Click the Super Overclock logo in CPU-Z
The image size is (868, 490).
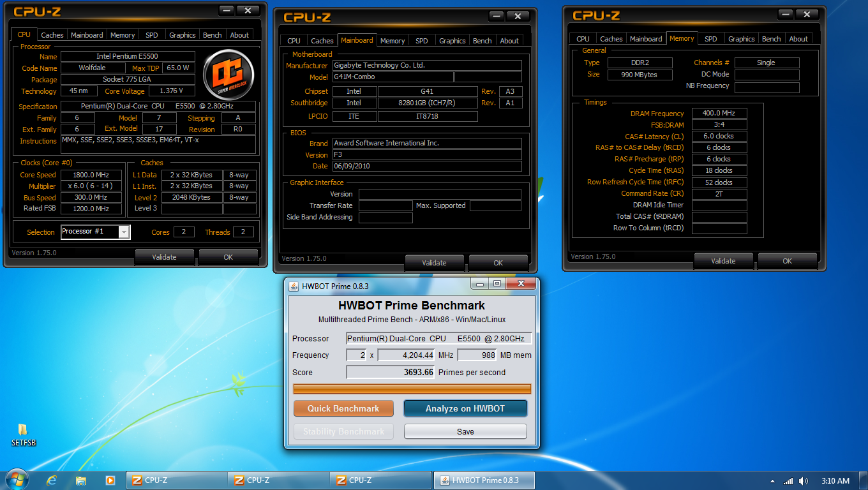point(228,74)
